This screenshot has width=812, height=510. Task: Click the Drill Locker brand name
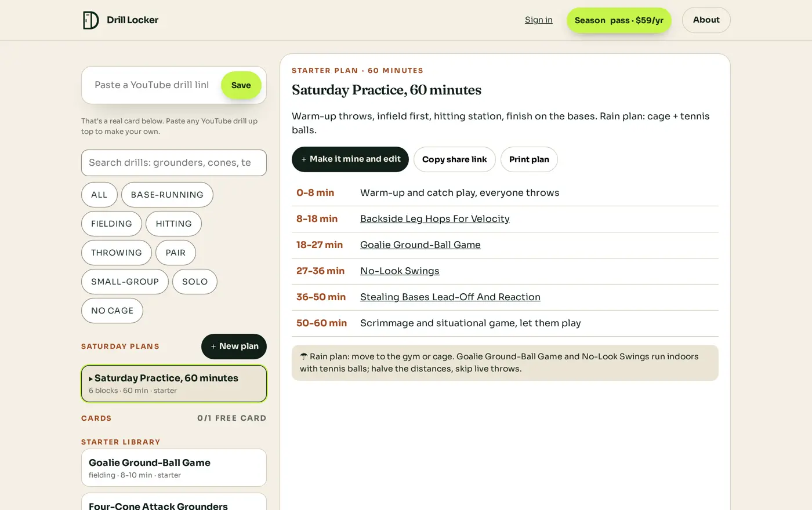(x=132, y=20)
